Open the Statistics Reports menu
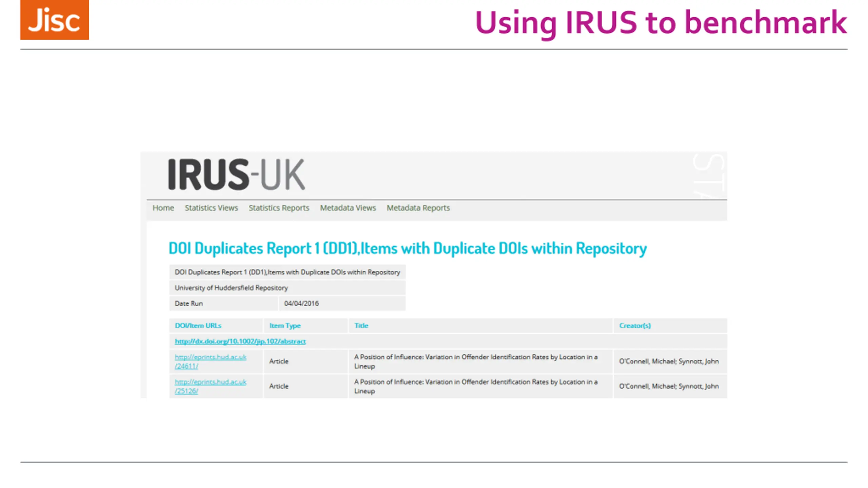The width and height of the screenshot is (868, 488). (x=279, y=208)
